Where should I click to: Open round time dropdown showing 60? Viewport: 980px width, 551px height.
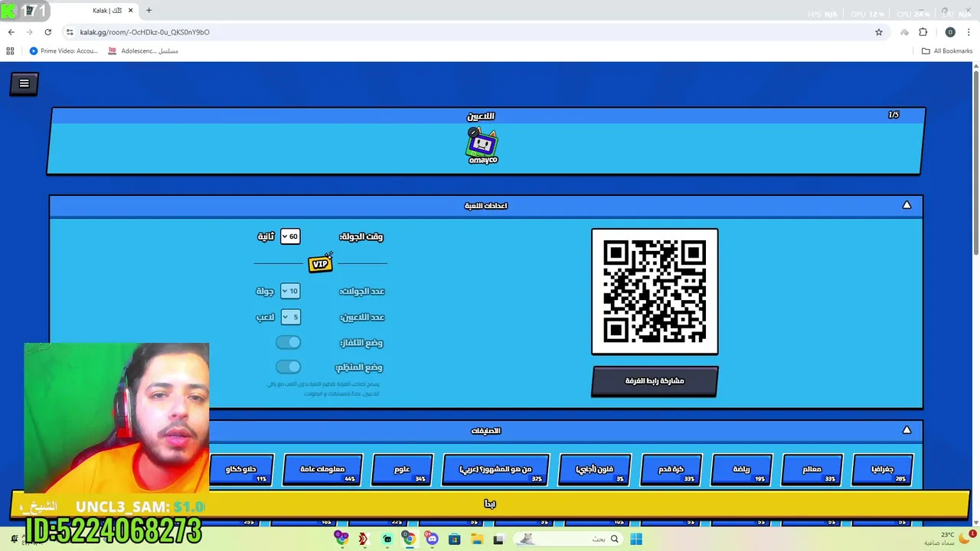pos(290,236)
